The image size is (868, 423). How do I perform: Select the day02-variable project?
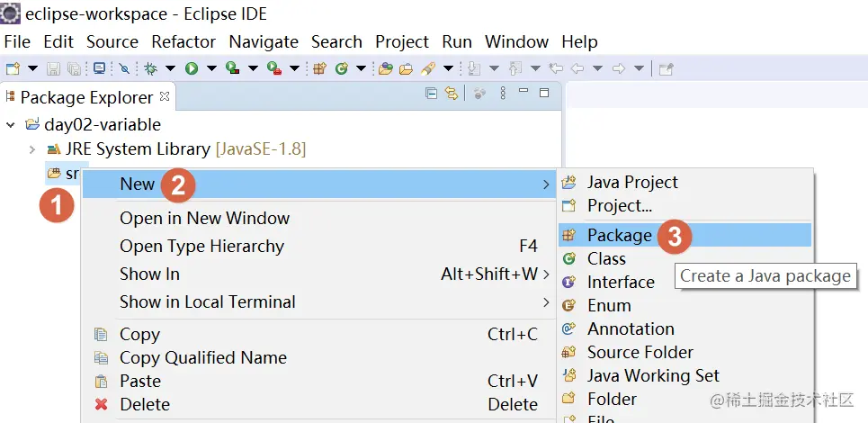pos(103,124)
